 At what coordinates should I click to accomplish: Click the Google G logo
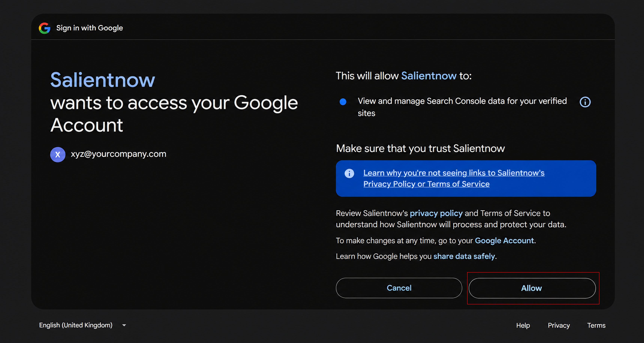coord(45,28)
